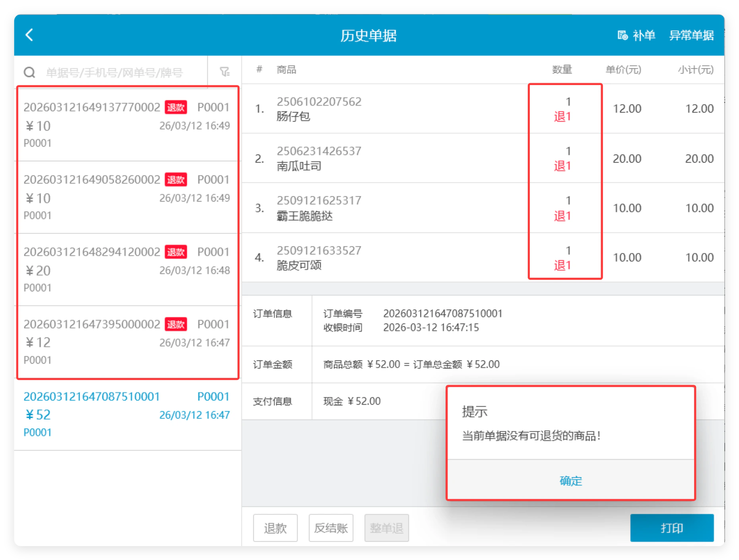Click the 反结账 button
739x560 pixels.
click(x=331, y=528)
